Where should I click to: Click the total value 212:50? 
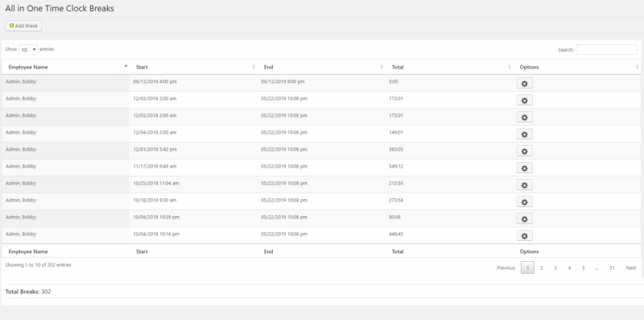click(395, 183)
